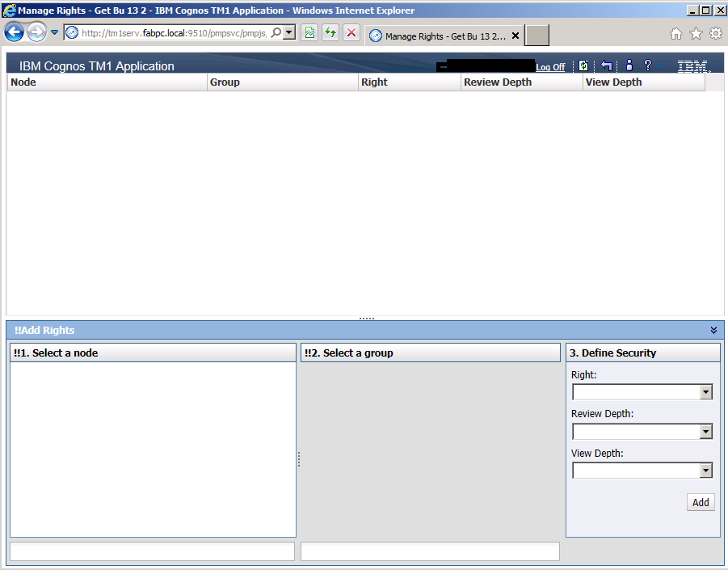Sort by the Group column header

282,82
